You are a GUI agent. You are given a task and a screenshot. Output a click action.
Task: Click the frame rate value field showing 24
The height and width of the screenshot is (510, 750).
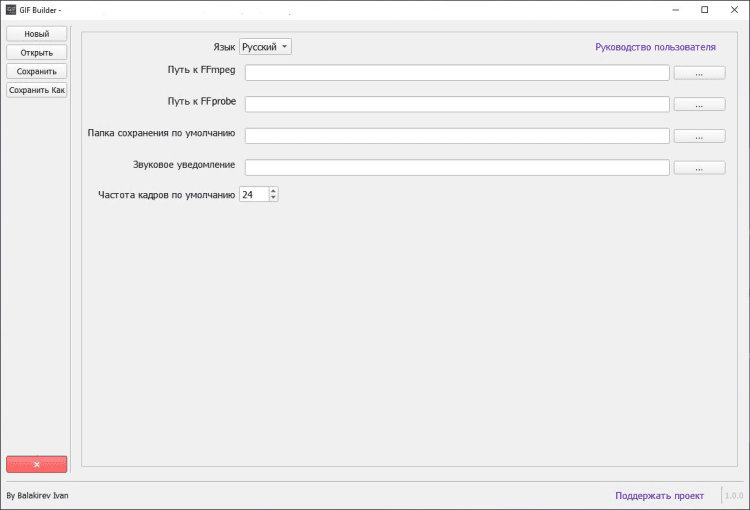click(253, 195)
